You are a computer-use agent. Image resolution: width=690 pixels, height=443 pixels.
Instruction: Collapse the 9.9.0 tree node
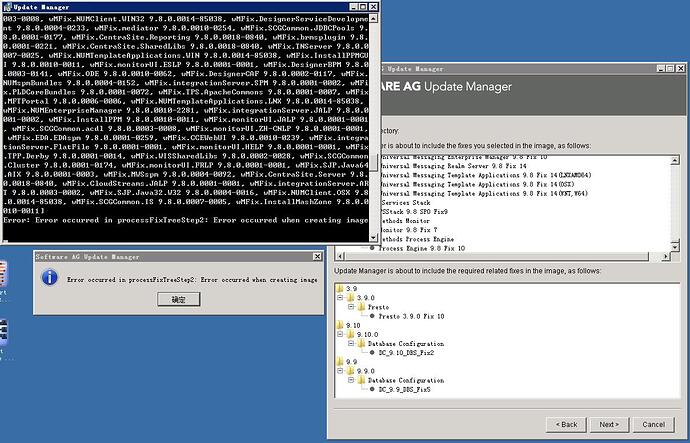click(340, 371)
